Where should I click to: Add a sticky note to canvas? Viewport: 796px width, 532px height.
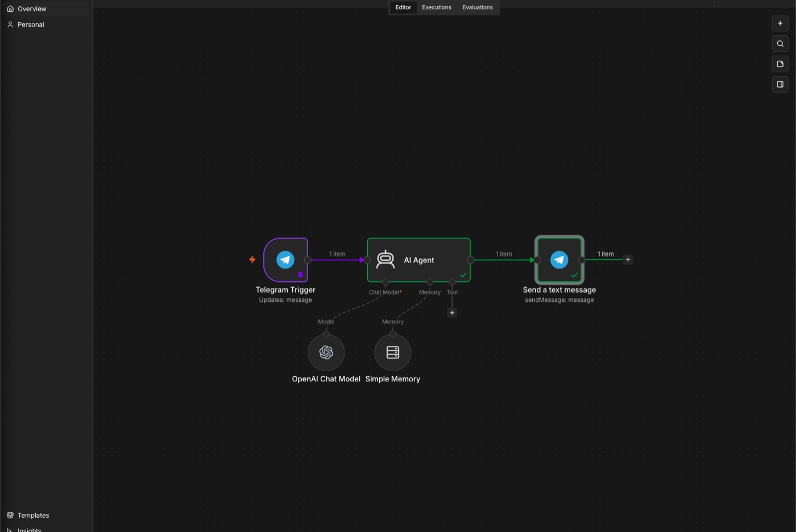click(780, 64)
